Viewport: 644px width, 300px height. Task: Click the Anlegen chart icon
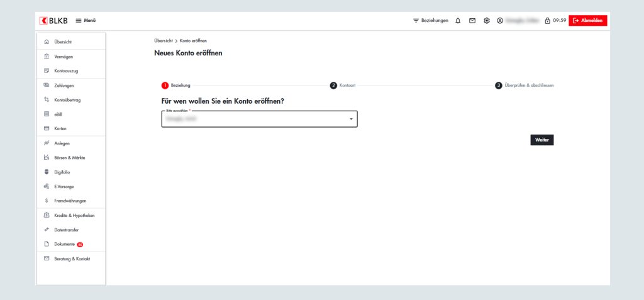[47, 143]
